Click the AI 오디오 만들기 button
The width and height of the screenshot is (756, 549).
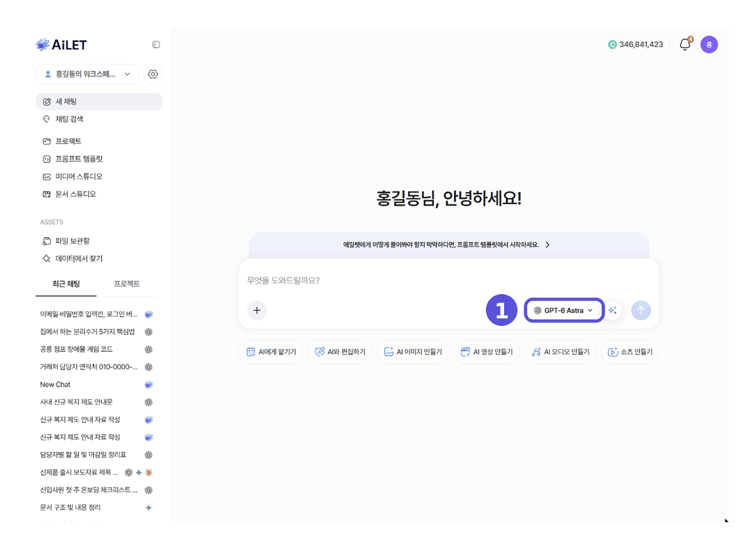tap(560, 352)
